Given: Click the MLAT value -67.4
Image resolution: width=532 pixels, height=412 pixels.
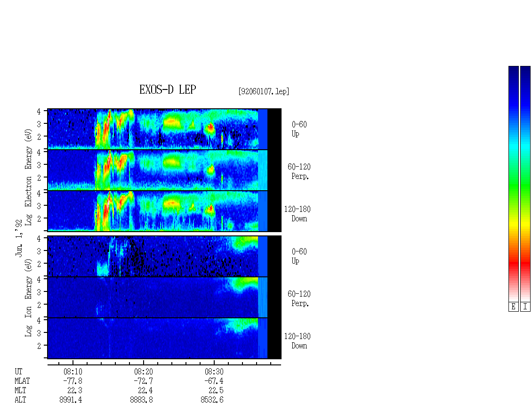Looking at the screenshot, I should click(x=214, y=381).
